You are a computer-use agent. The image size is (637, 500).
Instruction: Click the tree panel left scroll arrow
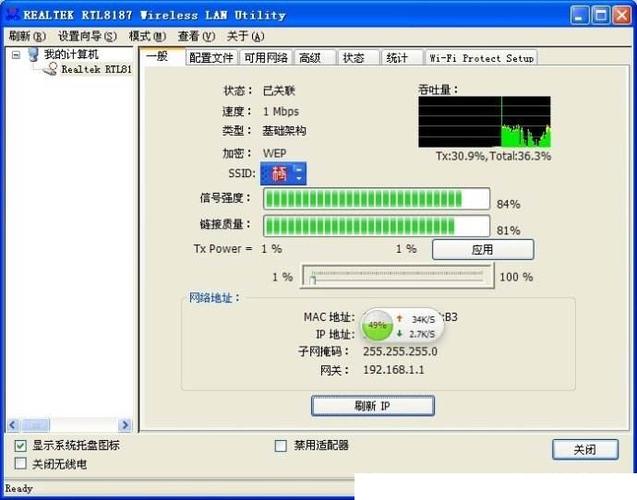pos(13,425)
